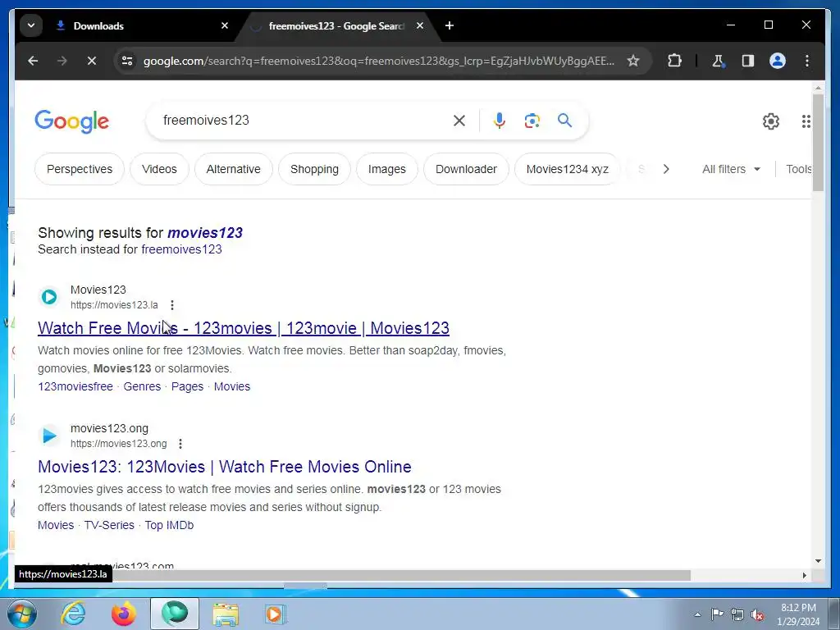Start voice search with the microphone
Screen dimensions: 840x630
500,121
